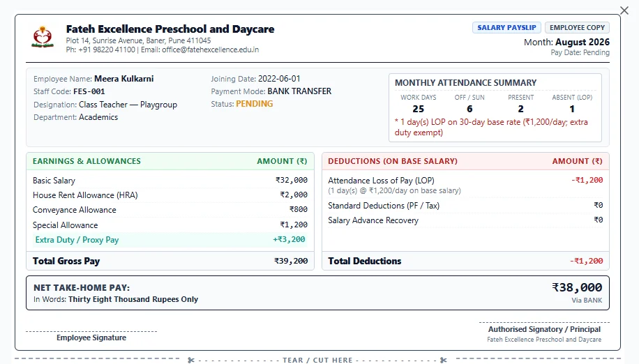
Task: Click the House Rent Allowance (HRA) row
Action: coord(170,195)
